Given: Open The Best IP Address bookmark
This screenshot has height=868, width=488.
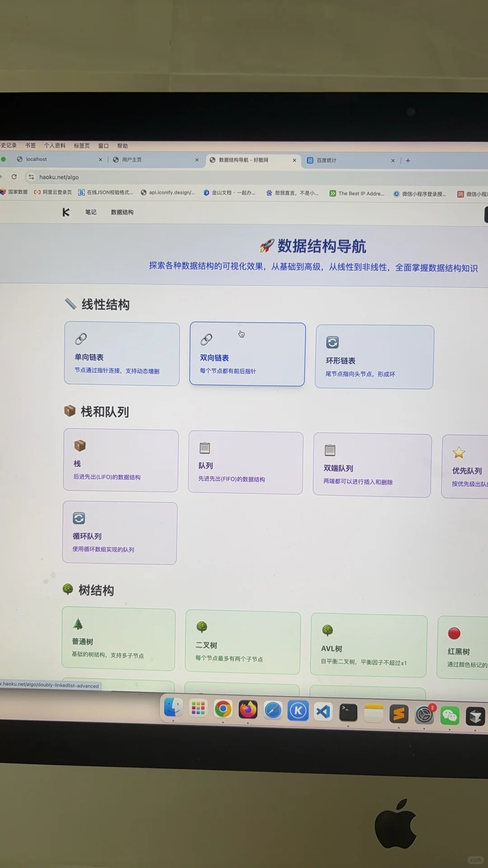Looking at the screenshot, I should click(x=357, y=193).
